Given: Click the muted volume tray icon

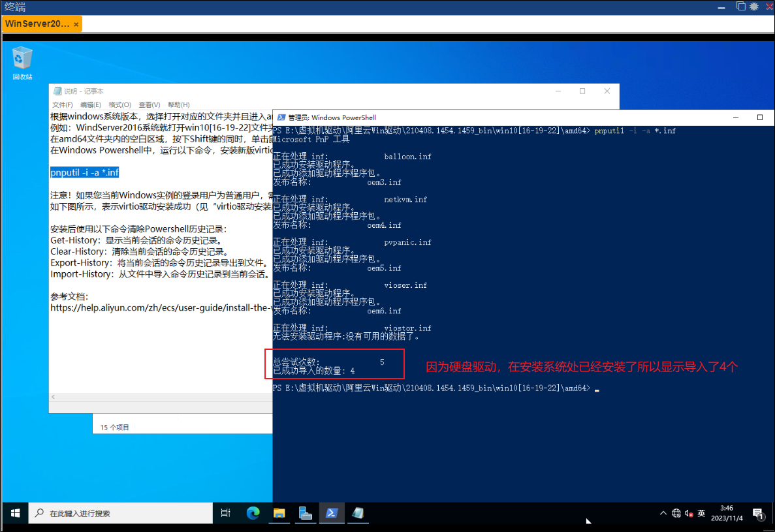Looking at the screenshot, I should pos(689,514).
